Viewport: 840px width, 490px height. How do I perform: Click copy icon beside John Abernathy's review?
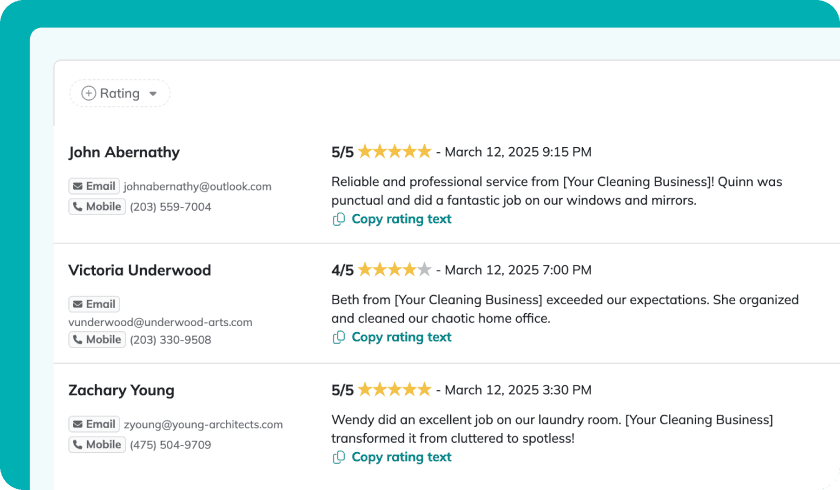point(339,219)
